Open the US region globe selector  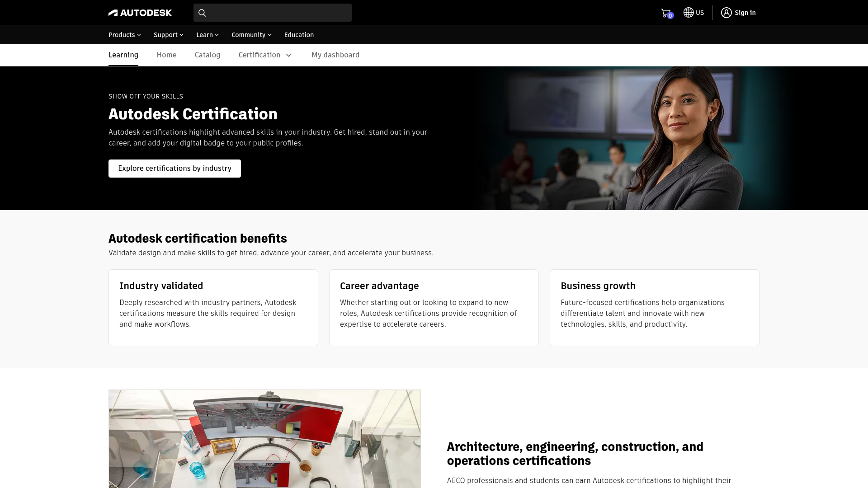[x=693, y=13]
